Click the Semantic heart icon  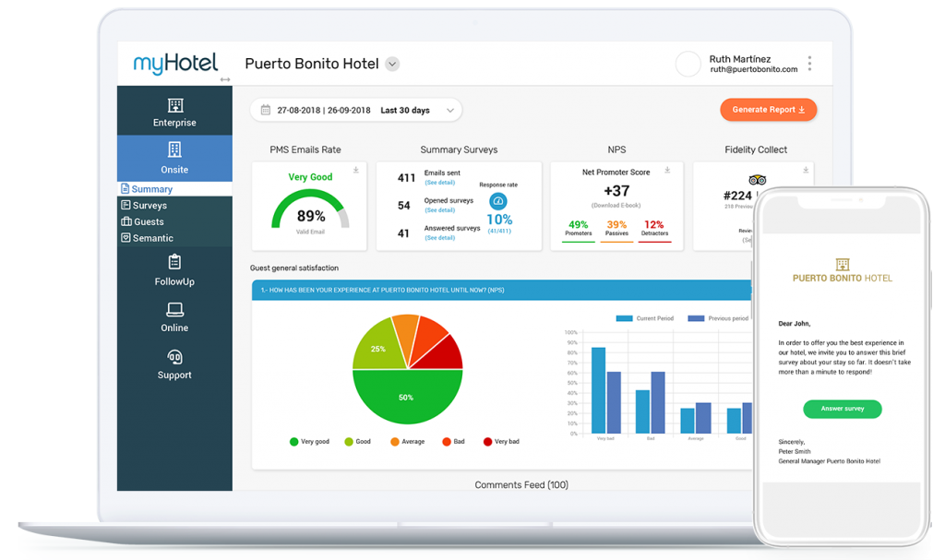tap(126, 237)
